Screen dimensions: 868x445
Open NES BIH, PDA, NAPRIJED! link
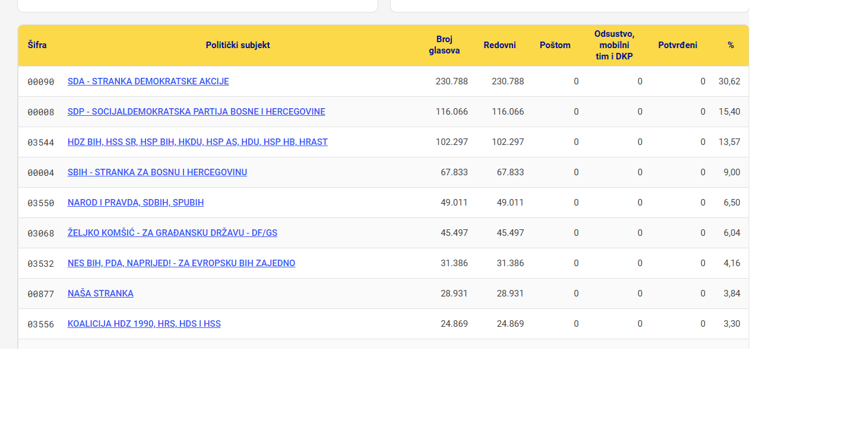click(x=181, y=263)
